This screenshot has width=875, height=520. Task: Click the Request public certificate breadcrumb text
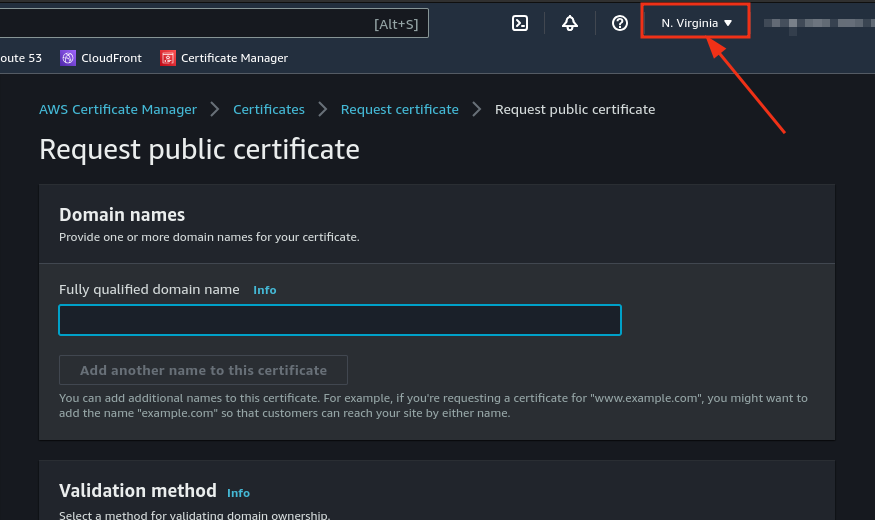[575, 109]
